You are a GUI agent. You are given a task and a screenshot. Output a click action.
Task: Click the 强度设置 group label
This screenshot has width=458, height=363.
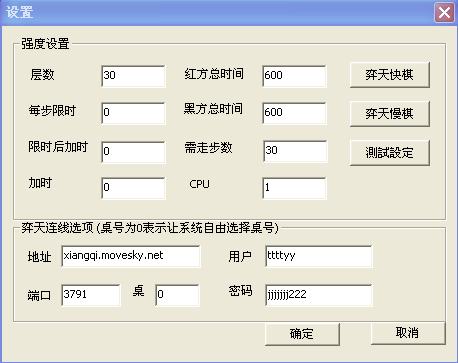click(45, 44)
